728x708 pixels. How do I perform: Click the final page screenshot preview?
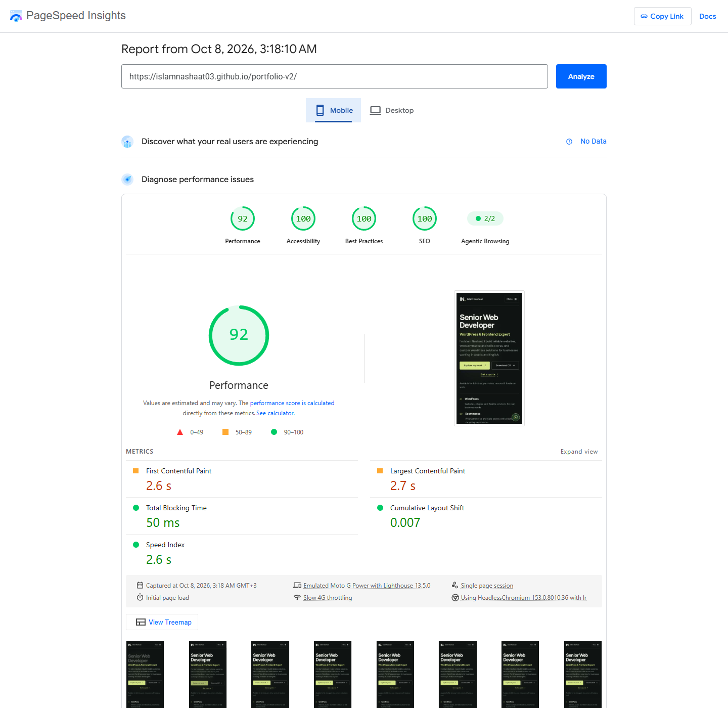tap(489, 359)
